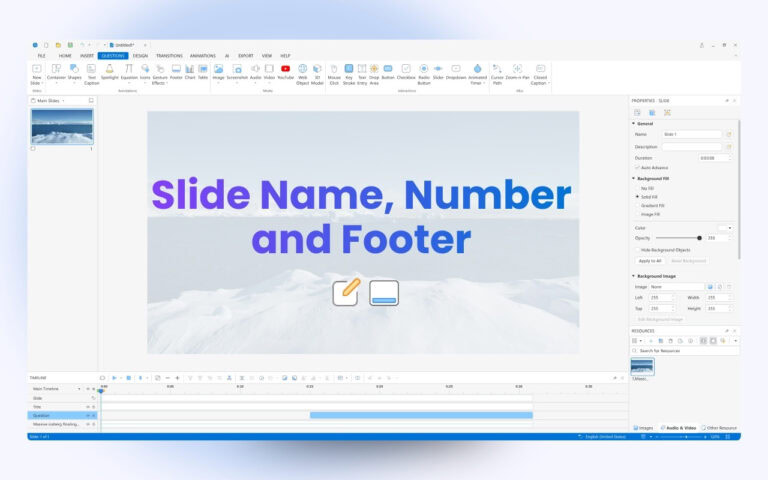Screen dimensions: 768x480
Task: Insert an Equation
Action: [129, 72]
